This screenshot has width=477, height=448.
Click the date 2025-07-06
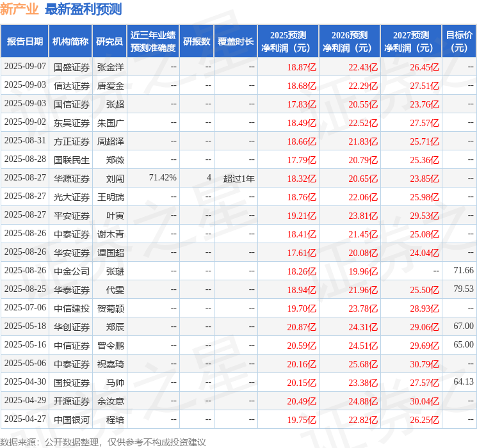[x=25, y=307]
